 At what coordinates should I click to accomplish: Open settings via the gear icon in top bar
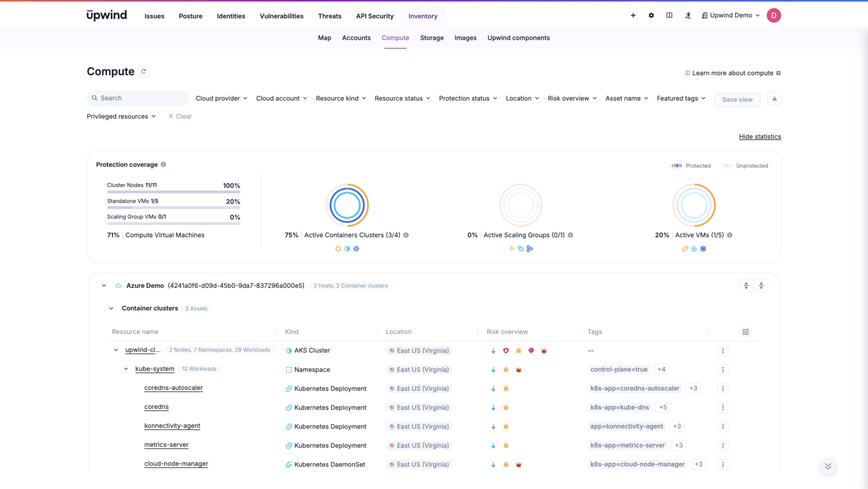651,15
